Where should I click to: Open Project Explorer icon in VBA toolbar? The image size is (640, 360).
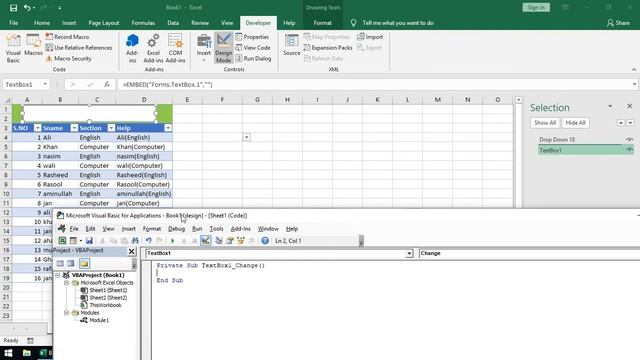pos(219,240)
